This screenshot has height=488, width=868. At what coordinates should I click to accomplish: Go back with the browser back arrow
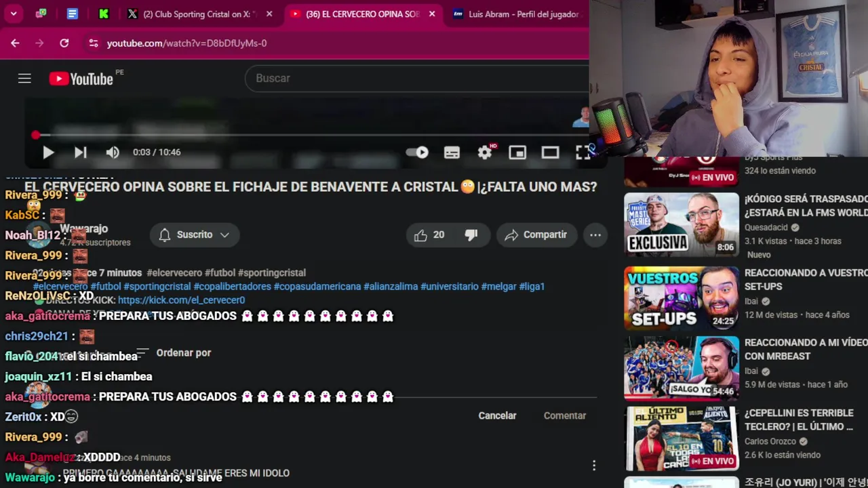[15, 43]
